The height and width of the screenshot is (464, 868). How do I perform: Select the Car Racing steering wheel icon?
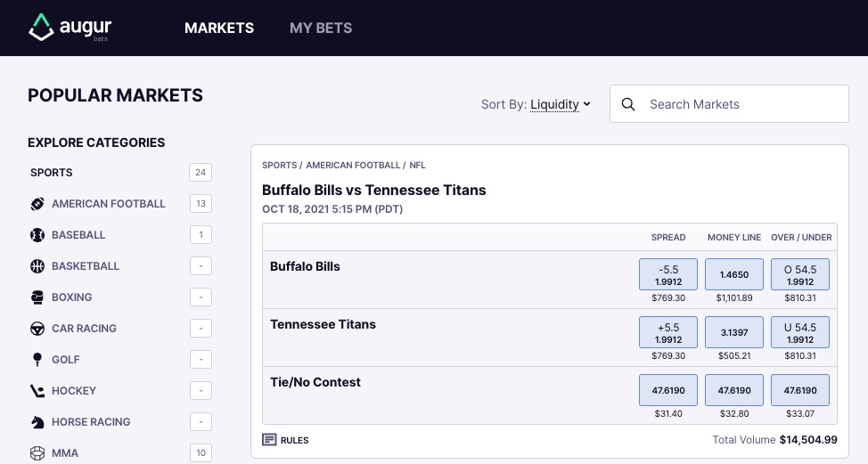pos(37,329)
